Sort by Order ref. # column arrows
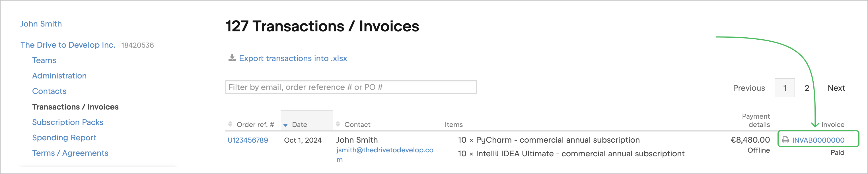The height and width of the screenshot is (174, 868). pos(230,124)
